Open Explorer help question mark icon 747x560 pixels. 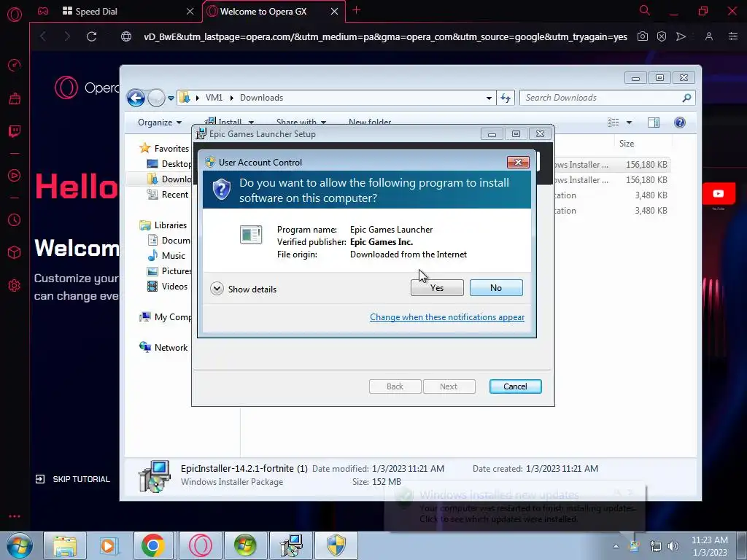pyautogui.click(x=680, y=122)
